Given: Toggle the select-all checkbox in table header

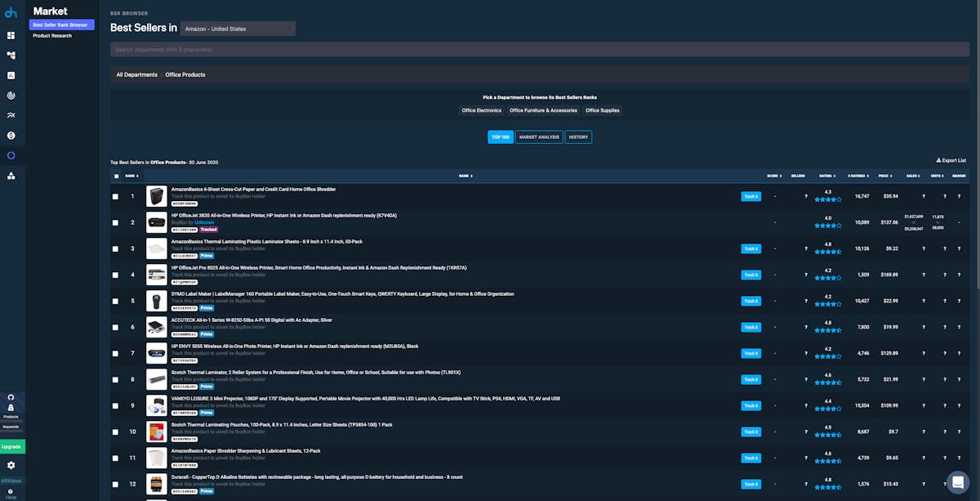Looking at the screenshot, I should click(x=116, y=176).
